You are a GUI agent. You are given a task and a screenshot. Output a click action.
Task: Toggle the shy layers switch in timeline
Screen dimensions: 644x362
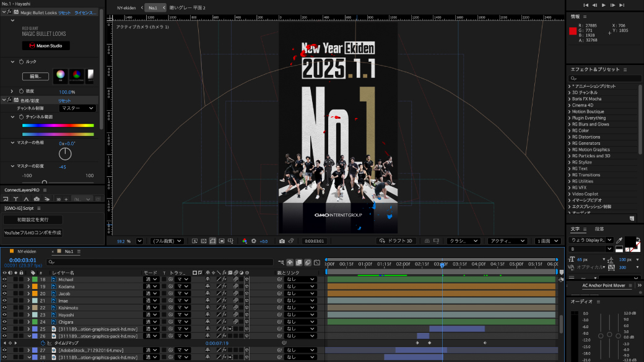click(x=290, y=262)
